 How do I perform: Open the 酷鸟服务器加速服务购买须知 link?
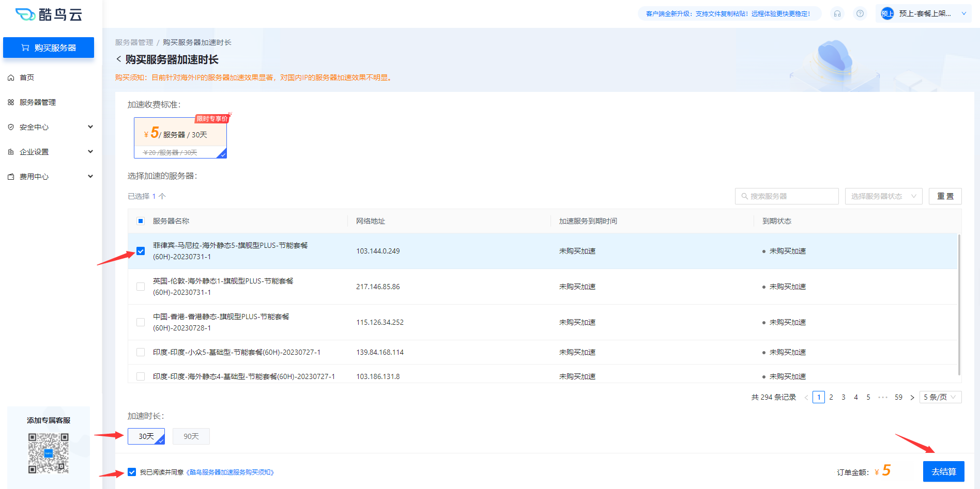230,472
